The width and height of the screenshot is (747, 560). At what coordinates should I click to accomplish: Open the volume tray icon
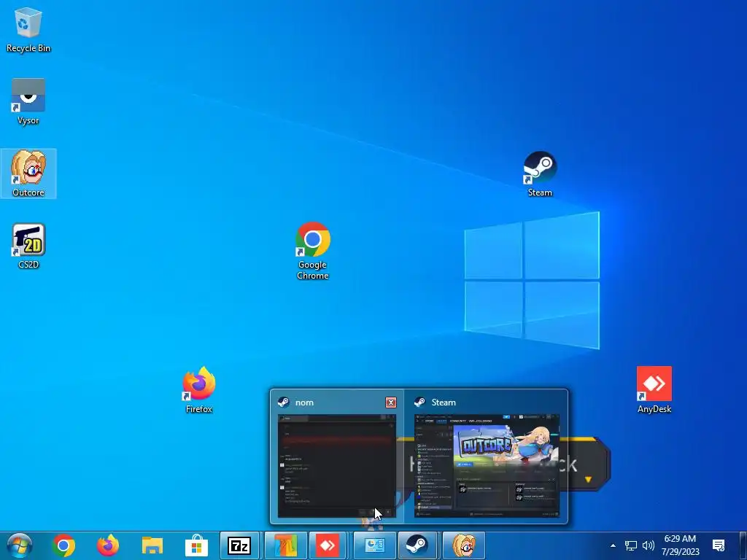pos(648,545)
